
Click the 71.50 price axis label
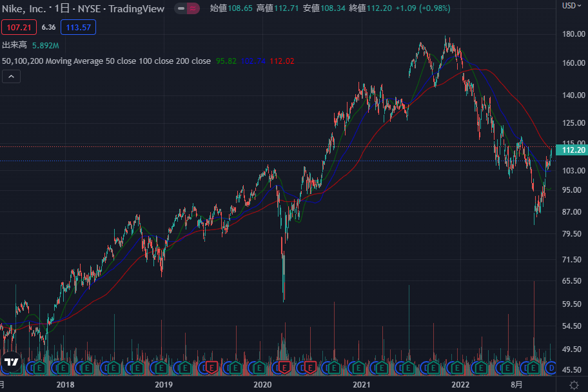click(x=572, y=260)
